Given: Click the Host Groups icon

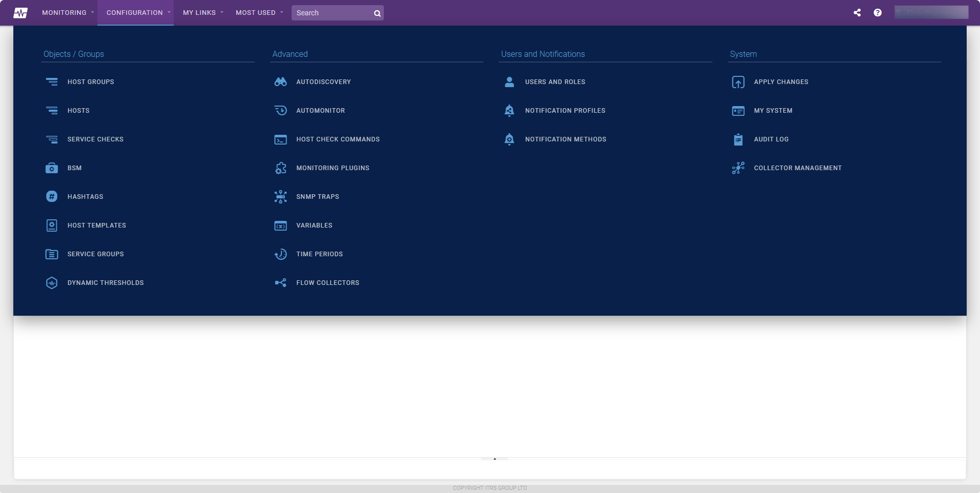Looking at the screenshot, I should point(52,82).
